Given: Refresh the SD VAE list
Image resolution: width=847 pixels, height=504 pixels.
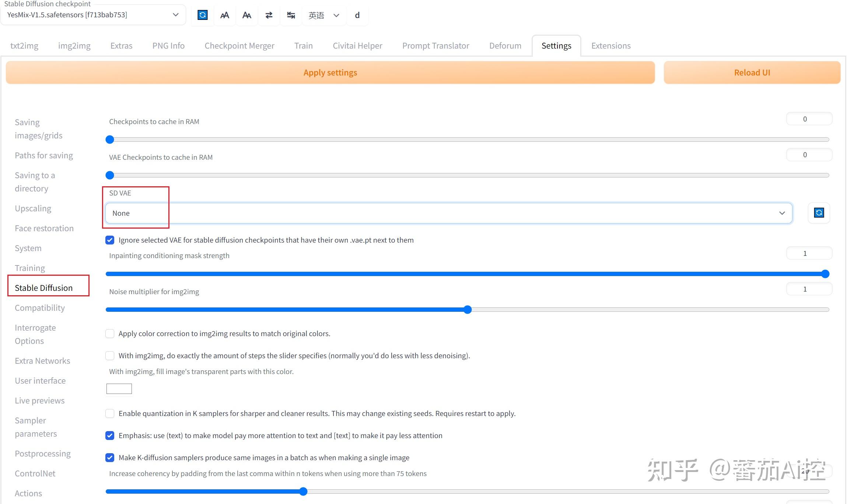Looking at the screenshot, I should tap(819, 213).
